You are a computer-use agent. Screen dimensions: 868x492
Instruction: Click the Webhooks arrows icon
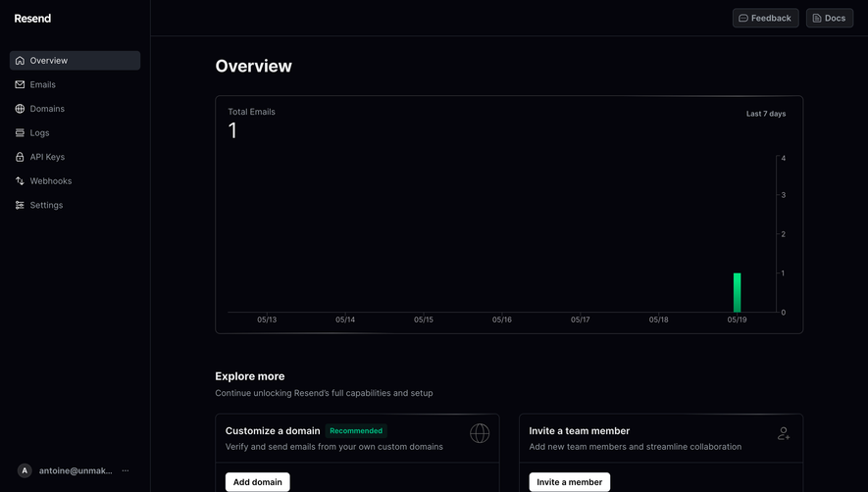[20, 181]
